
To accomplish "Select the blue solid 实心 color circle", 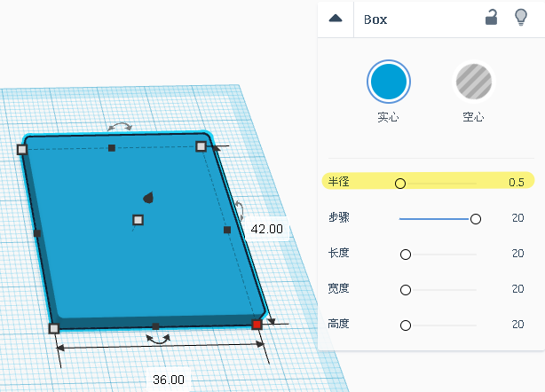I will coord(389,82).
